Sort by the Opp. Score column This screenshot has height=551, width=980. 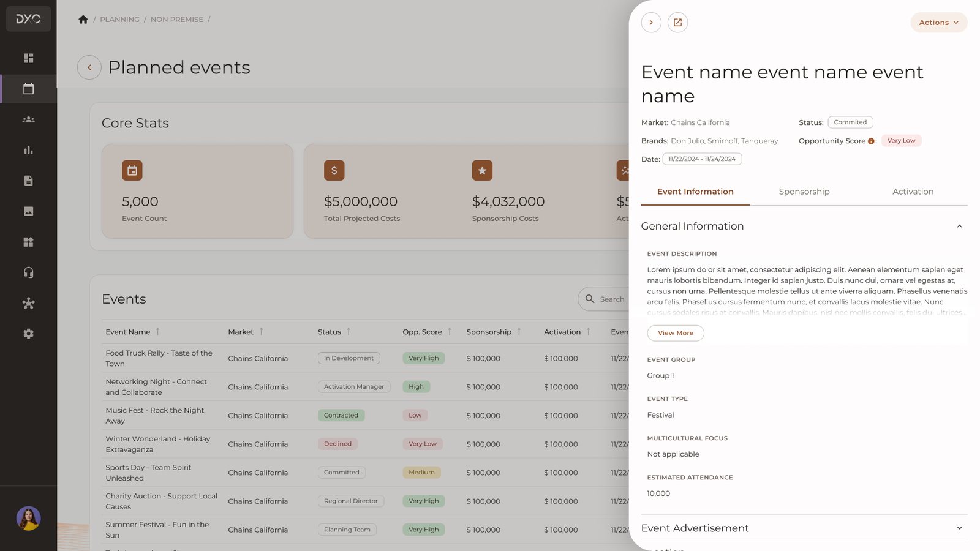tap(450, 331)
